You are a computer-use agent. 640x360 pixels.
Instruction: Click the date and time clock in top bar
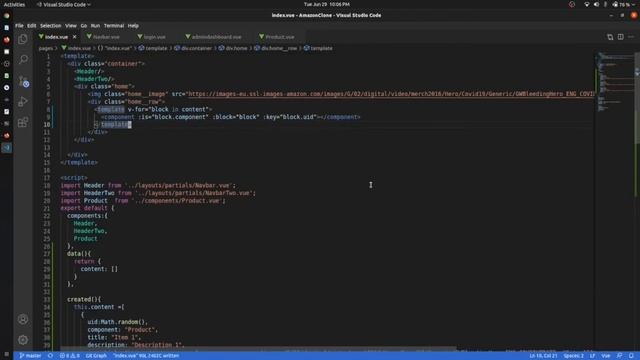click(x=327, y=4)
